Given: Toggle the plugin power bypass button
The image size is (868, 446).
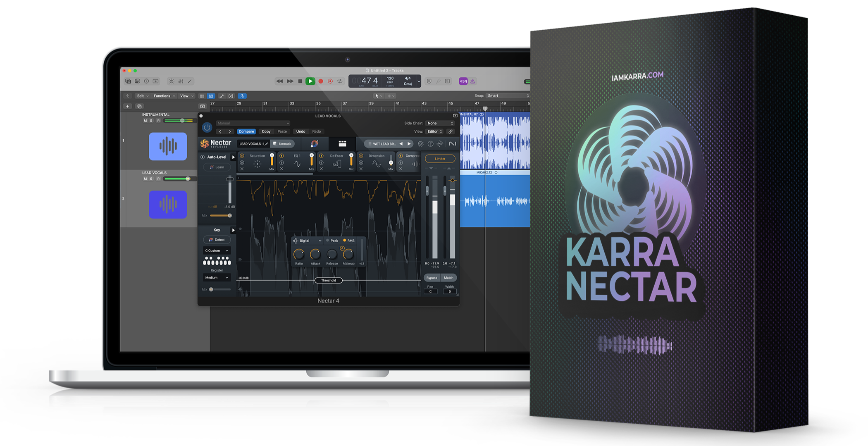Looking at the screenshot, I should pyautogui.click(x=207, y=127).
